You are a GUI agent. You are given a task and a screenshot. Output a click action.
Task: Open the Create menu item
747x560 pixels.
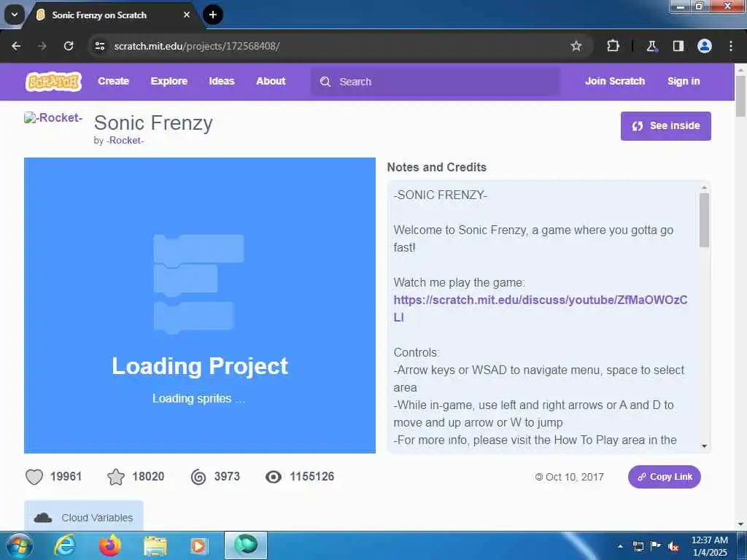[x=113, y=82]
